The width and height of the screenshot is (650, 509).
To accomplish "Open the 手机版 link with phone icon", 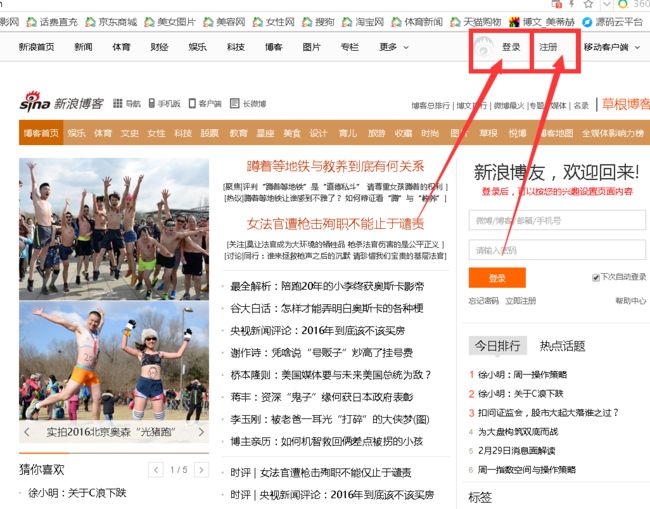I will pyautogui.click(x=164, y=103).
